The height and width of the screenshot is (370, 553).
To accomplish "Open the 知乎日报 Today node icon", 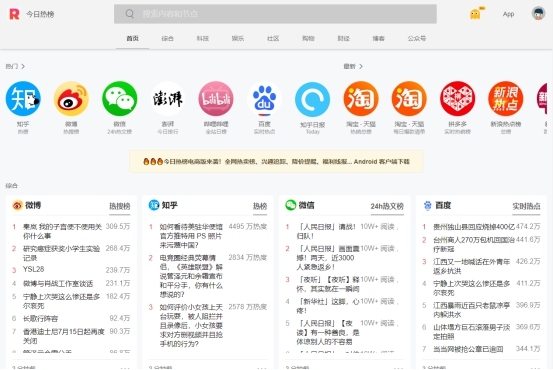I will (x=312, y=99).
